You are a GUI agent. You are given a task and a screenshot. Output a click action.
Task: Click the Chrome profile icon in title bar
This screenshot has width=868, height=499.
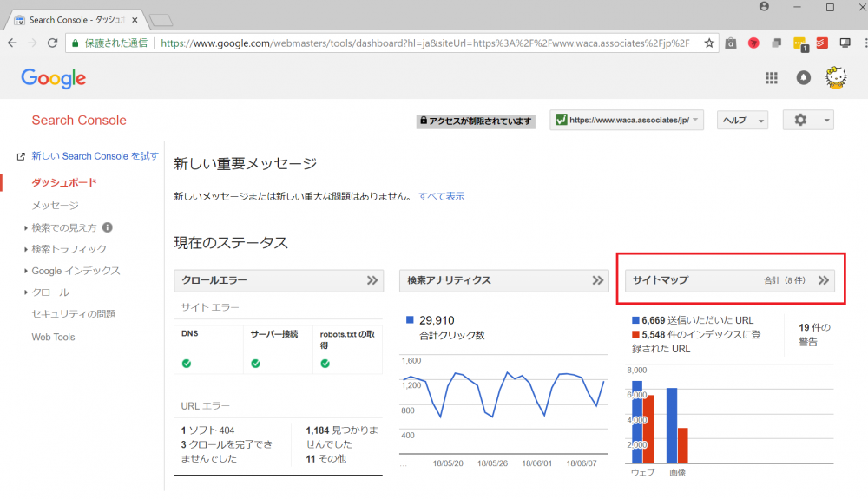[x=764, y=7]
